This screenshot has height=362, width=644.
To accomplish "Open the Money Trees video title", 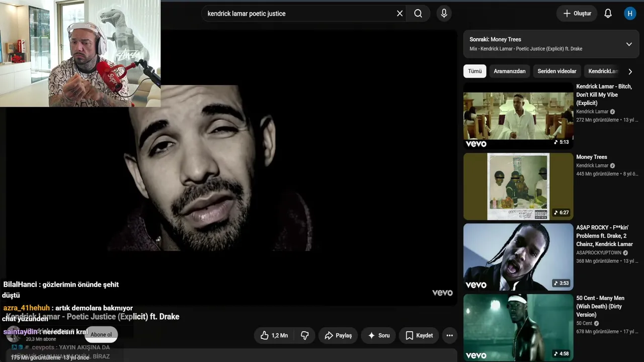I will click(x=592, y=157).
